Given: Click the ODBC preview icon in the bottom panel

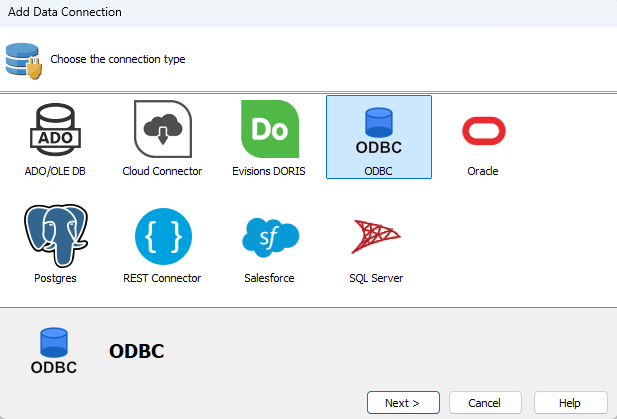Looking at the screenshot, I should pyautogui.click(x=54, y=350).
